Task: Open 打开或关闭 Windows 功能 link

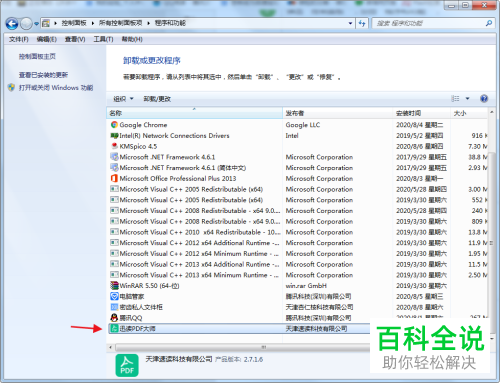Action: pyautogui.click(x=56, y=88)
